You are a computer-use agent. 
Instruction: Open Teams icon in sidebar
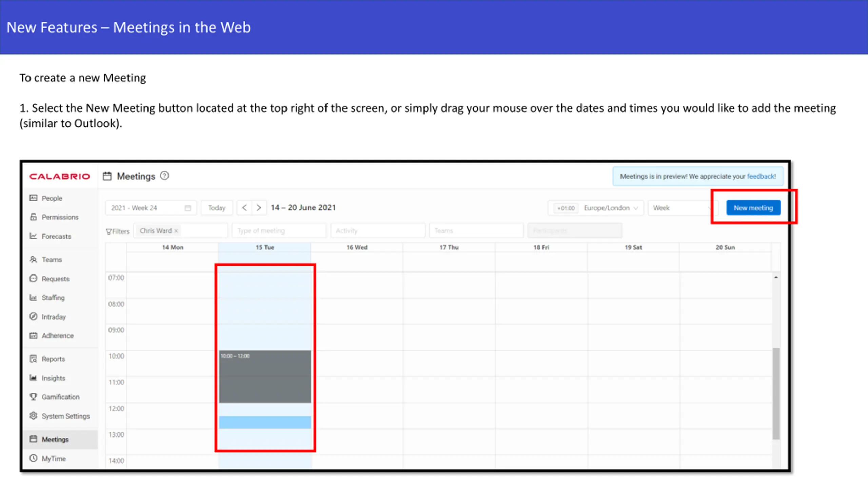[x=33, y=259]
